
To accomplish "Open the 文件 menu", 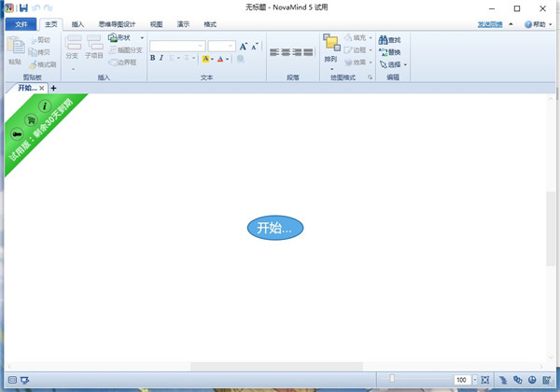I will point(22,23).
